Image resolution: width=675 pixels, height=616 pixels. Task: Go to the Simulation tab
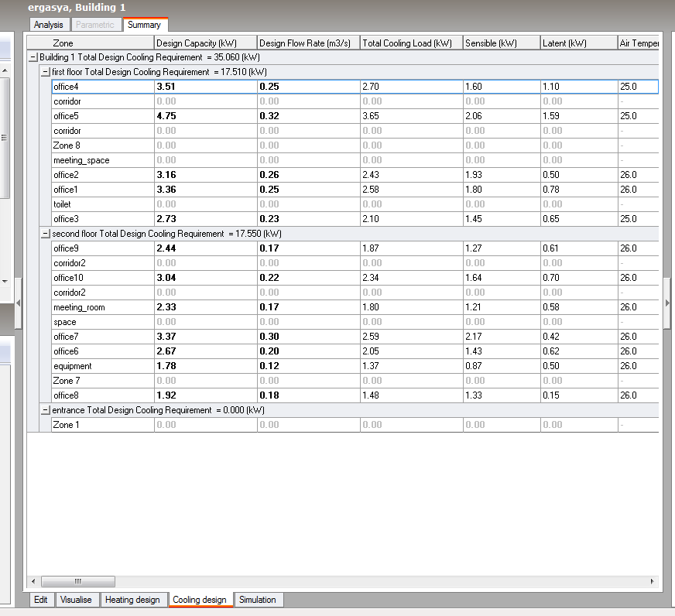258,600
